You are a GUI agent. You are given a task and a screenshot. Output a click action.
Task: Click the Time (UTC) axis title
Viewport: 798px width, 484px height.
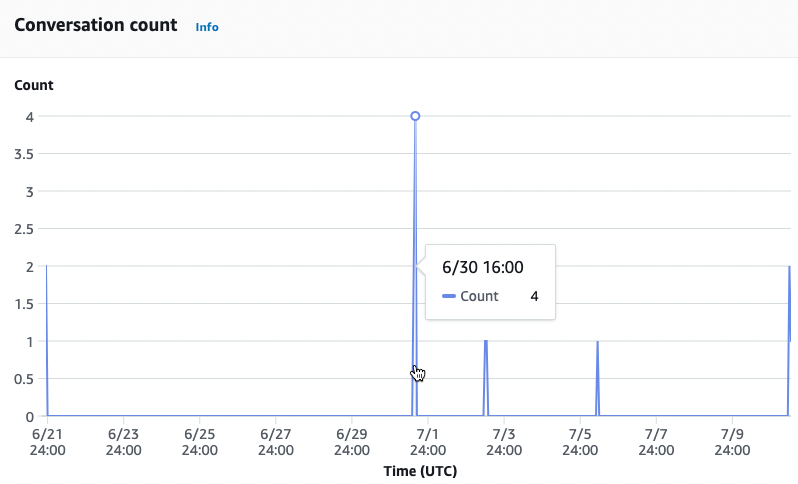pyautogui.click(x=420, y=470)
